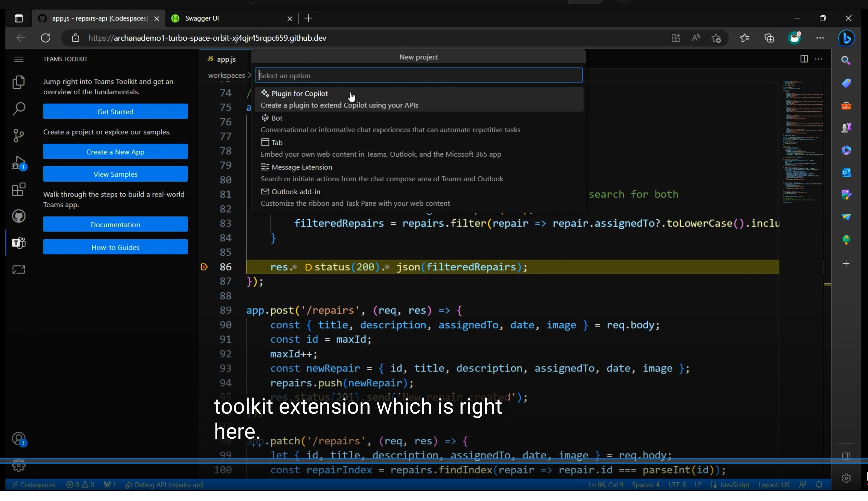This screenshot has width=868, height=501.
Task: Change indentation via Spaces: 4
Action: [646, 485]
